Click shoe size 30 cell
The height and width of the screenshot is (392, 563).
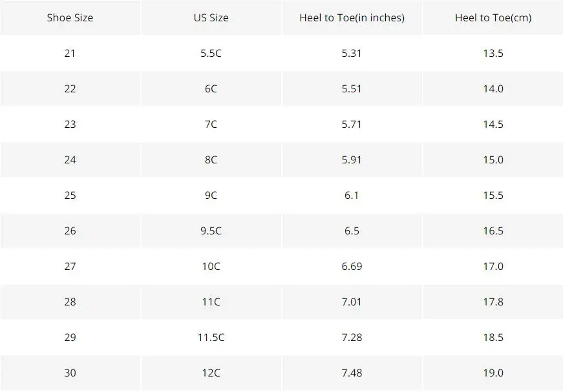pos(70,373)
